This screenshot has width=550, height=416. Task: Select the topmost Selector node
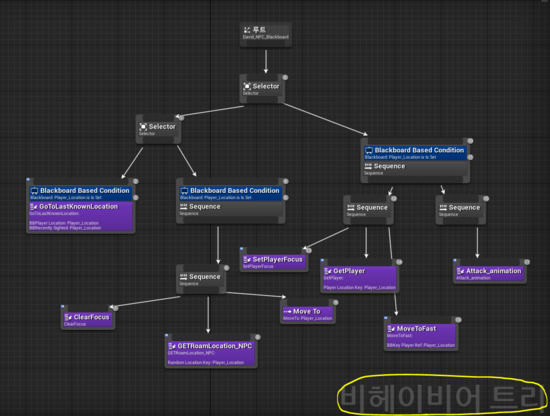(262, 89)
